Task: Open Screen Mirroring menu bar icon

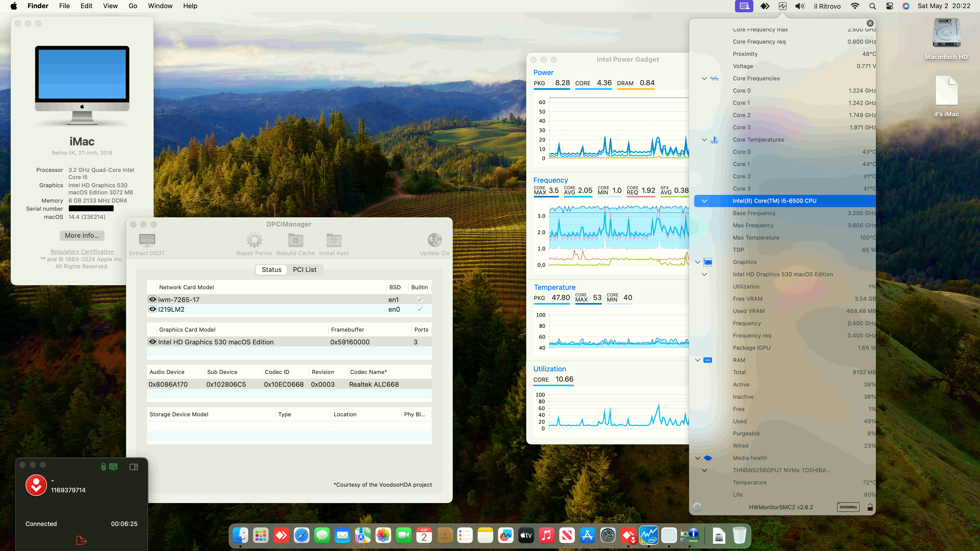Action: click(x=744, y=6)
